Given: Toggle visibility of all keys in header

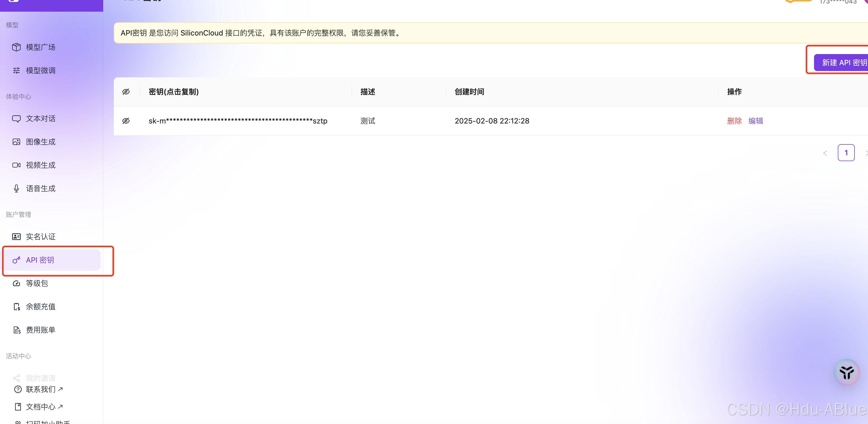Looking at the screenshot, I should point(126,92).
